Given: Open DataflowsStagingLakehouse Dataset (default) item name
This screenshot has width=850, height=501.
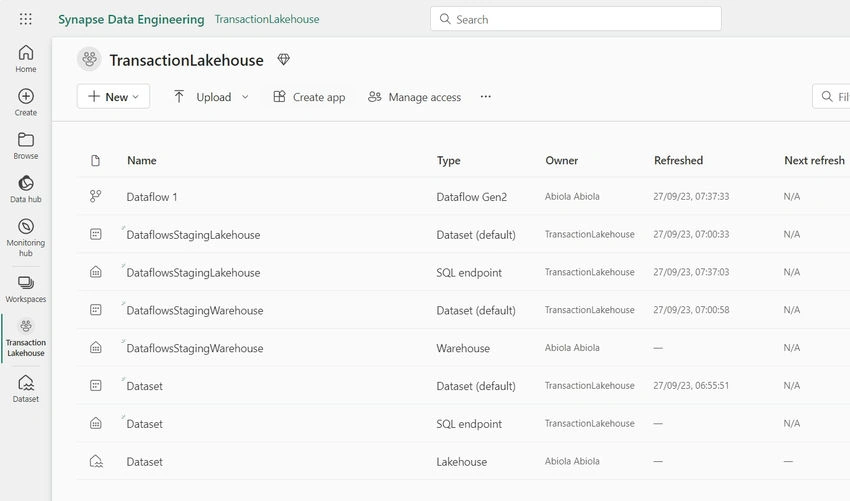Looking at the screenshot, I should (193, 235).
